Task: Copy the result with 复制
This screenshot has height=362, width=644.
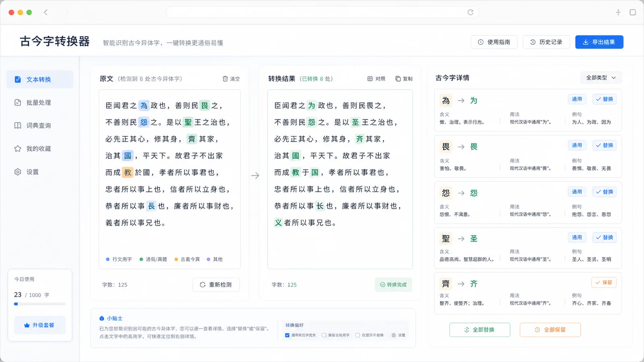Action: pyautogui.click(x=404, y=79)
